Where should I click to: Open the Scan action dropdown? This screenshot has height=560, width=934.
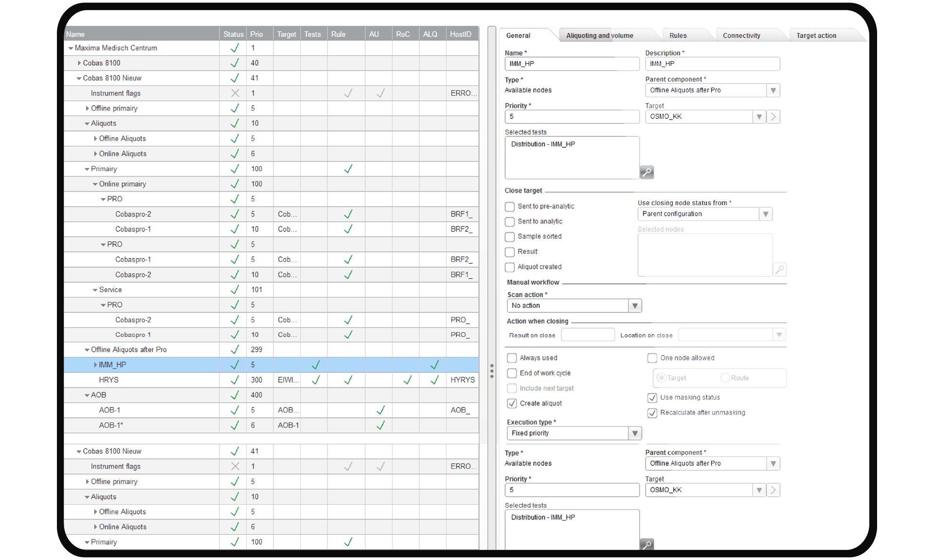pos(634,306)
